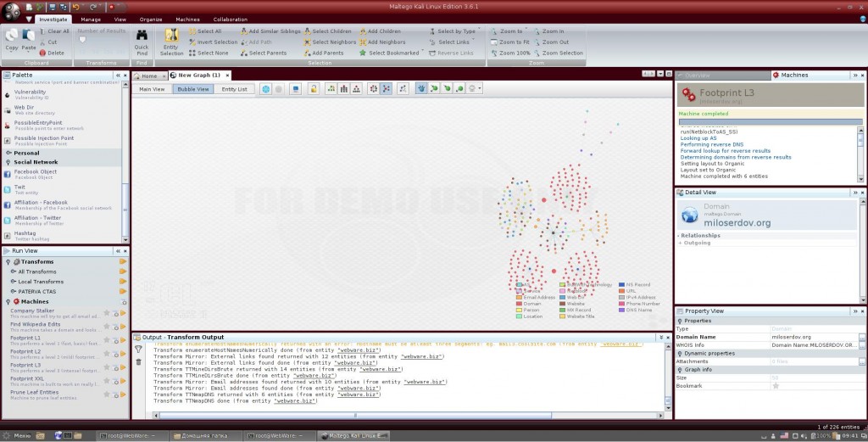This screenshot has width=868, height=442.
Task: Collapse the Machines tree node in Run View
Action: coord(8,302)
